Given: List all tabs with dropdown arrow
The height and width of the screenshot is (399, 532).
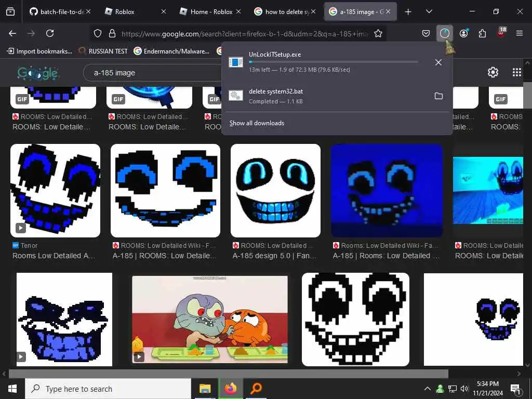Looking at the screenshot, I should (x=429, y=12).
